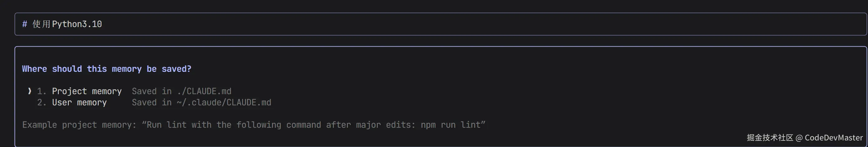Screen dimensions: 868x147
Task: Click the Python3.10 text in the input box
Action: coord(77,24)
